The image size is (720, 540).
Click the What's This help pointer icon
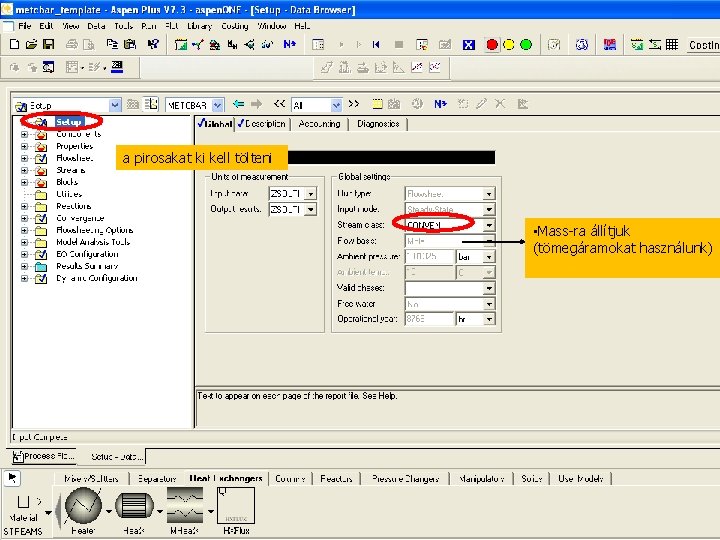tap(153, 44)
